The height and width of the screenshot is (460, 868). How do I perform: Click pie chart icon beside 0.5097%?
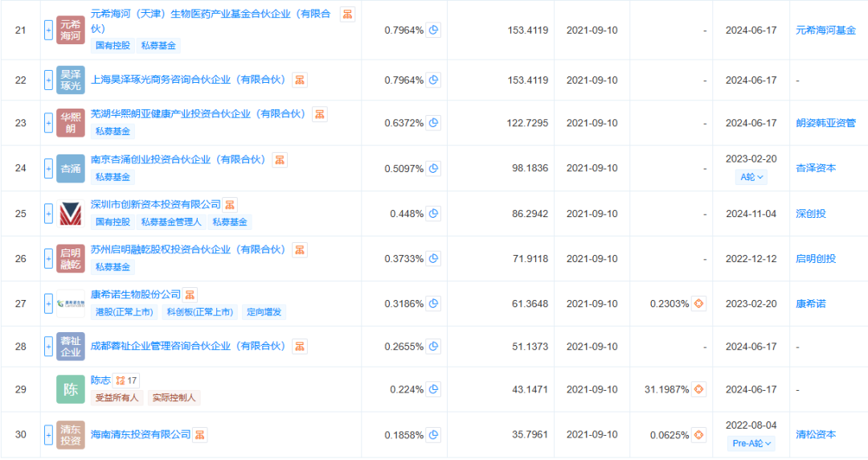coord(433,168)
